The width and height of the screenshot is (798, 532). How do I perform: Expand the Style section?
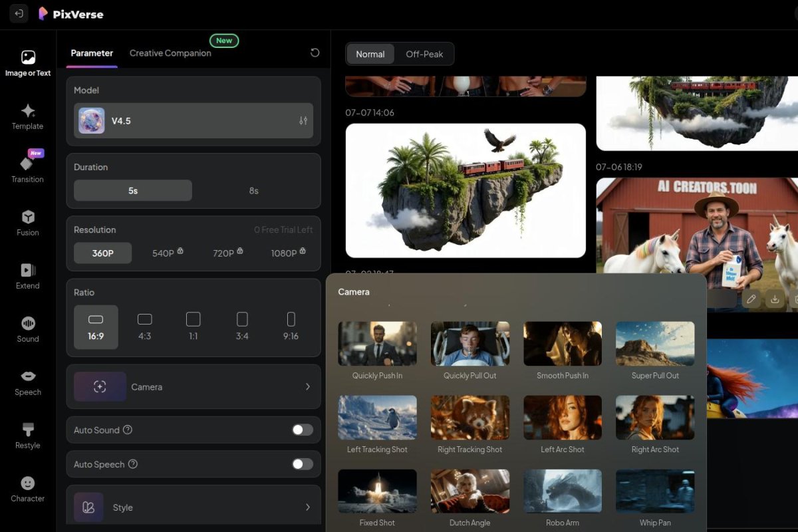[193, 507]
